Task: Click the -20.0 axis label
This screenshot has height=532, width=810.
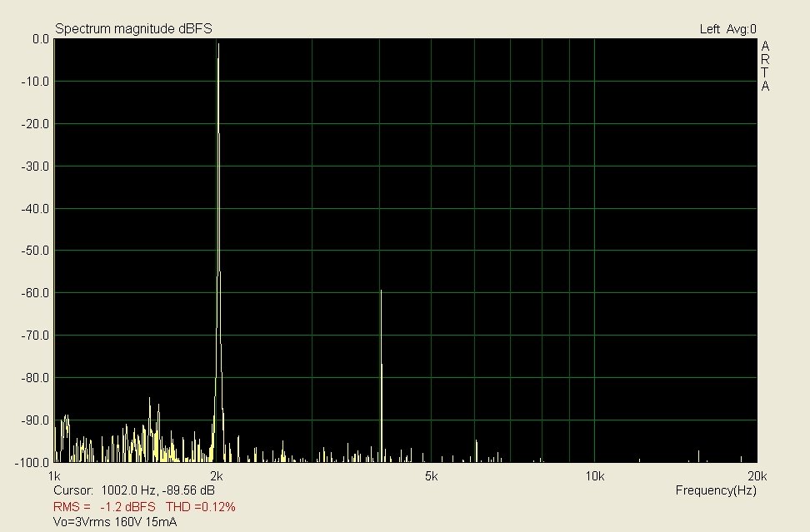Action: [x=35, y=124]
